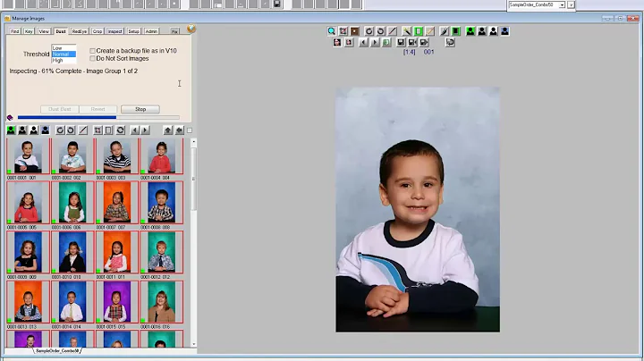Select the magnifier zoom tool in preview toolbar

pyautogui.click(x=332, y=31)
